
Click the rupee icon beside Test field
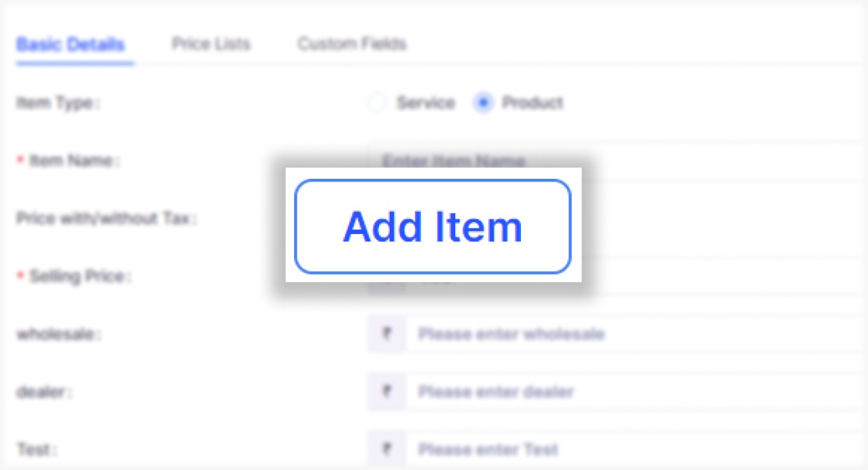point(388,450)
